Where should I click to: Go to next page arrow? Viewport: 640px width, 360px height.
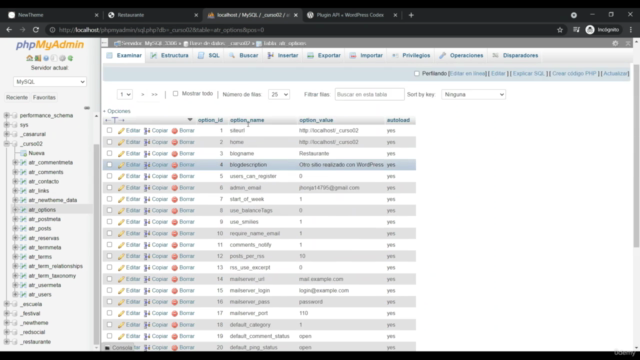(x=142, y=95)
